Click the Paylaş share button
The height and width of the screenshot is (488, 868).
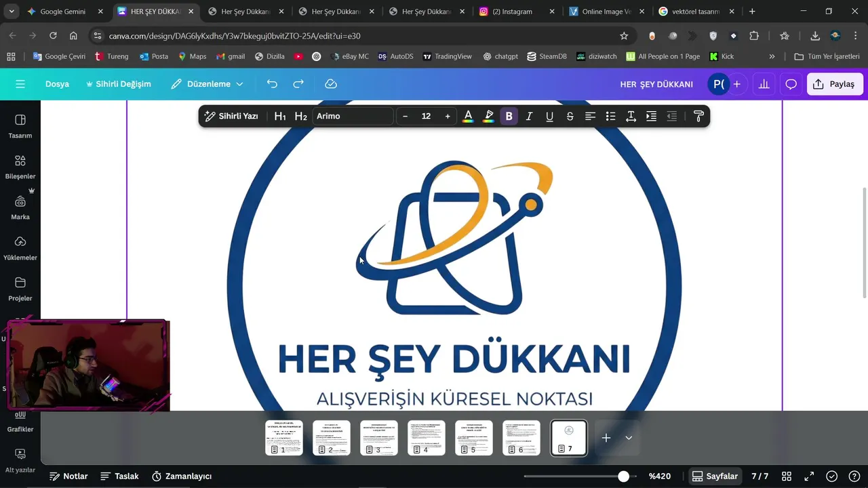(835, 84)
